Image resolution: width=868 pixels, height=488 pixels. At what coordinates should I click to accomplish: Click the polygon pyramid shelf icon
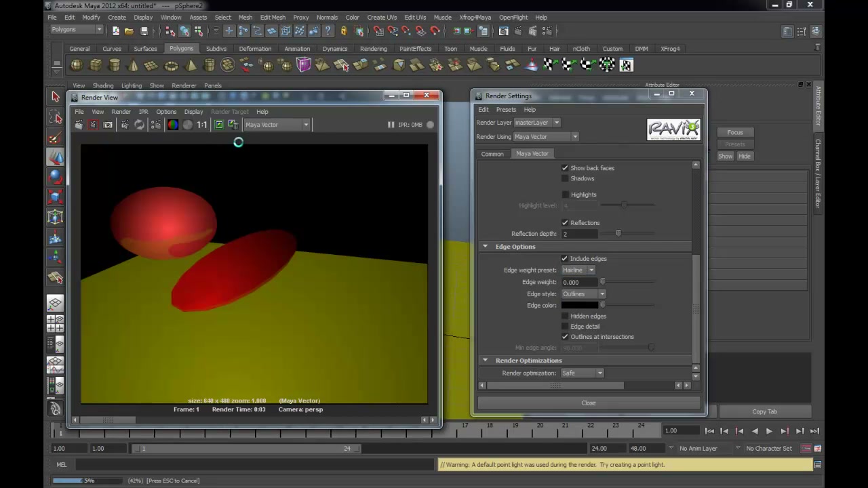coord(191,65)
